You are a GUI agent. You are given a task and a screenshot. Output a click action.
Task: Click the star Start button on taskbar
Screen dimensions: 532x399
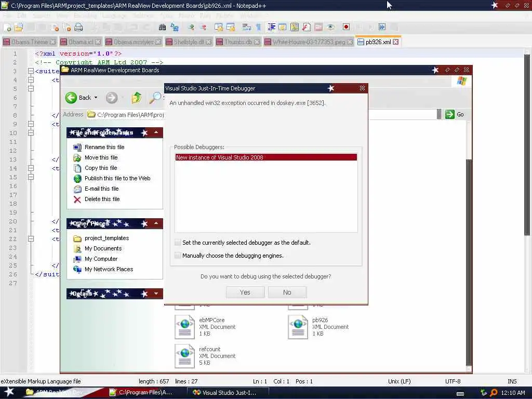(9, 392)
